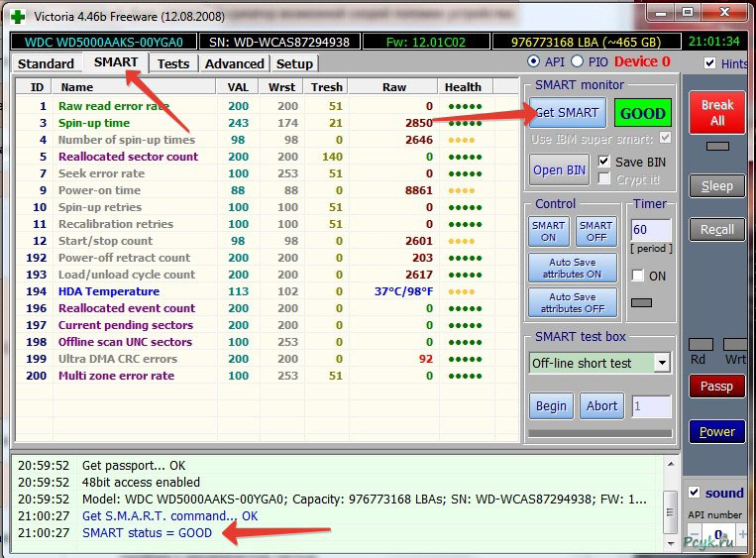Image resolution: width=756 pixels, height=558 pixels.
Task: Open the Tests tab
Action: click(173, 63)
